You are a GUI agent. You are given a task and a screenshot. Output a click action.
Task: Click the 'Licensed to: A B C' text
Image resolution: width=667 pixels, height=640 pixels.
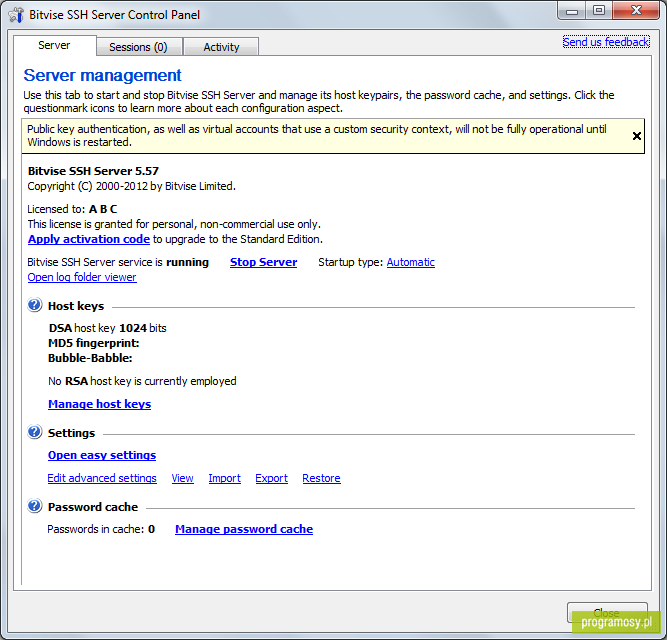72,209
